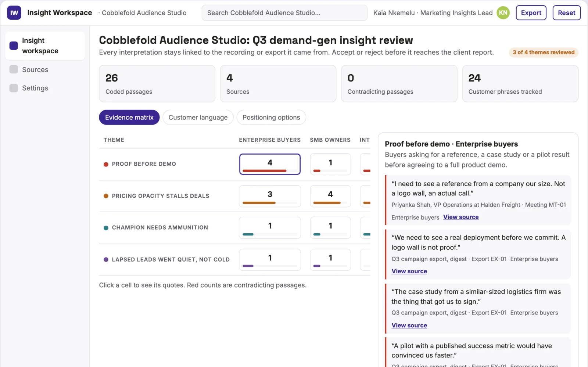Click LAPSED LEADS WENT QUIET, NOT COLD label
588x367 pixels.
pos(171,260)
